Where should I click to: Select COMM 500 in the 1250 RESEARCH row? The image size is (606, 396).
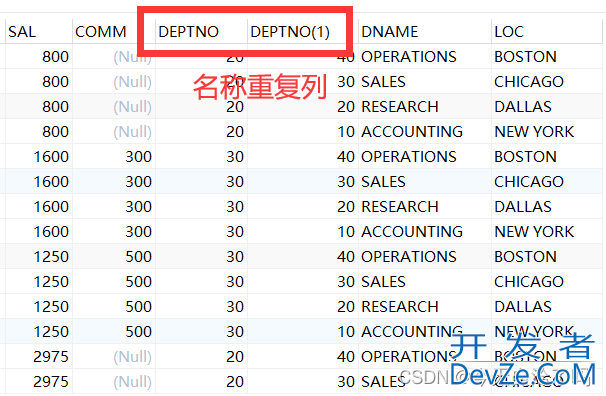(x=138, y=307)
